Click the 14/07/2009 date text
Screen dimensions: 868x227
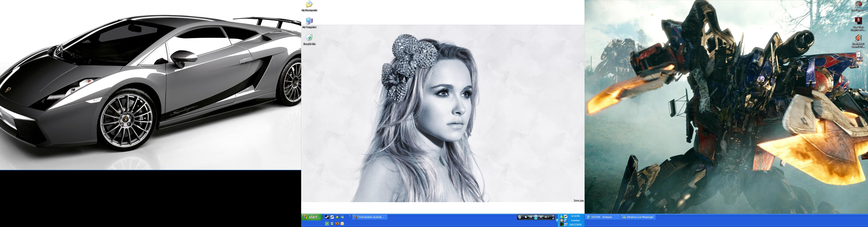(x=575, y=225)
